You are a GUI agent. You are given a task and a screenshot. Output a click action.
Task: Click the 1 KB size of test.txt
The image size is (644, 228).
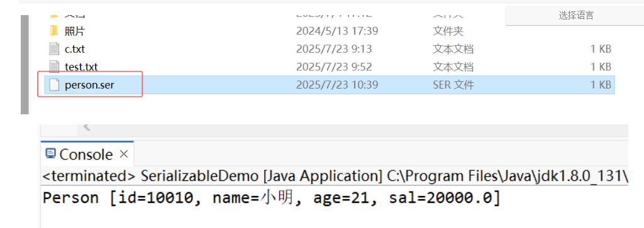[x=601, y=67]
